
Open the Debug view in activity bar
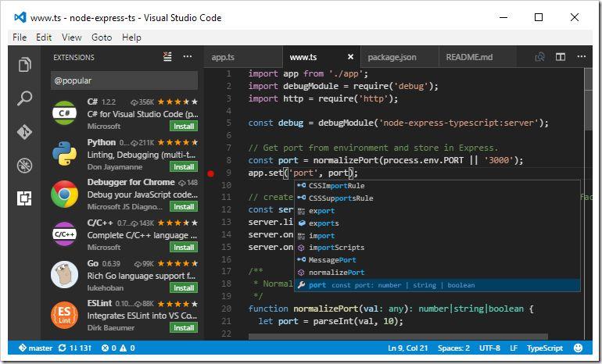point(24,166)
